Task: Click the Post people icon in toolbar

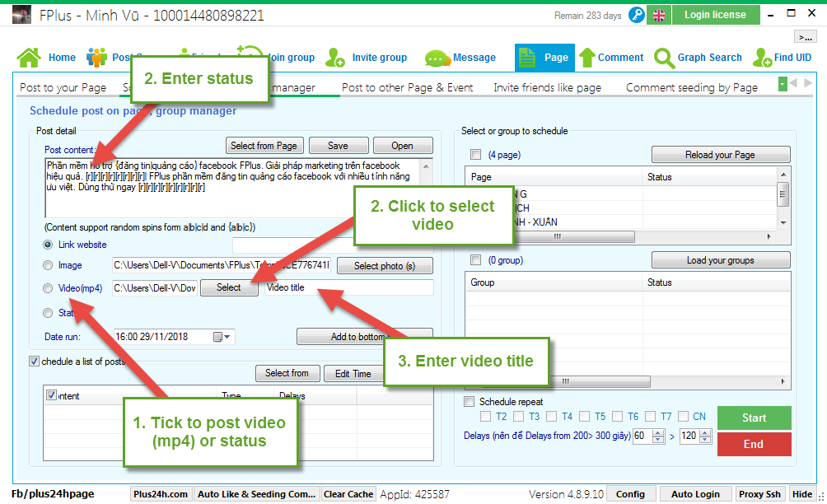Action: [x=96, y=58]
